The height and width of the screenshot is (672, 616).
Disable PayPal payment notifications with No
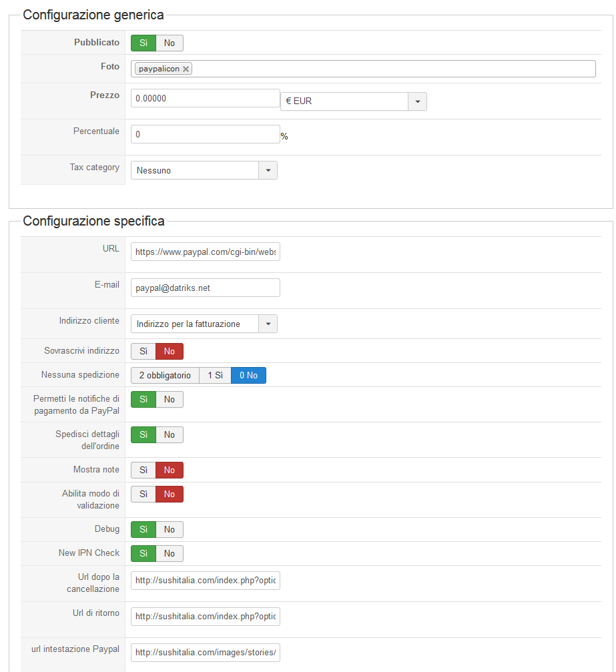click(170, 399)
